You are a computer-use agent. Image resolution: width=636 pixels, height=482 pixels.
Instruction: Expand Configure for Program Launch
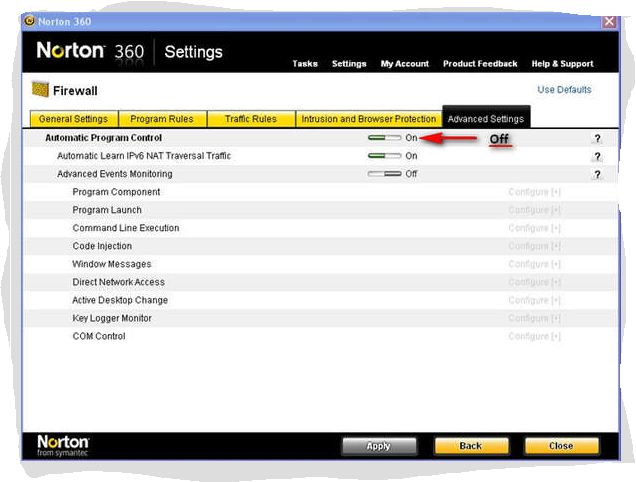pos(534,210)
